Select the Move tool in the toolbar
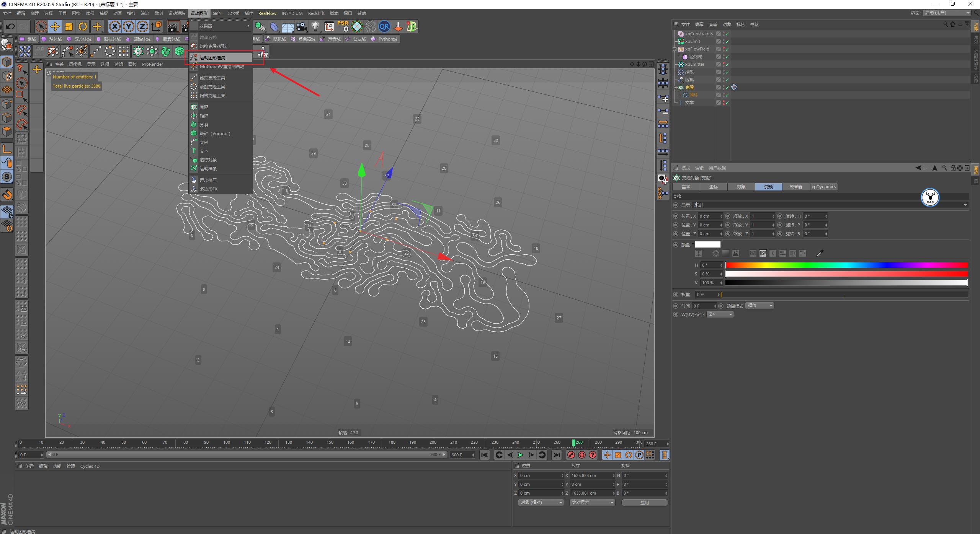Viewport: 980px width, 534px height. (x=55, y=26)
